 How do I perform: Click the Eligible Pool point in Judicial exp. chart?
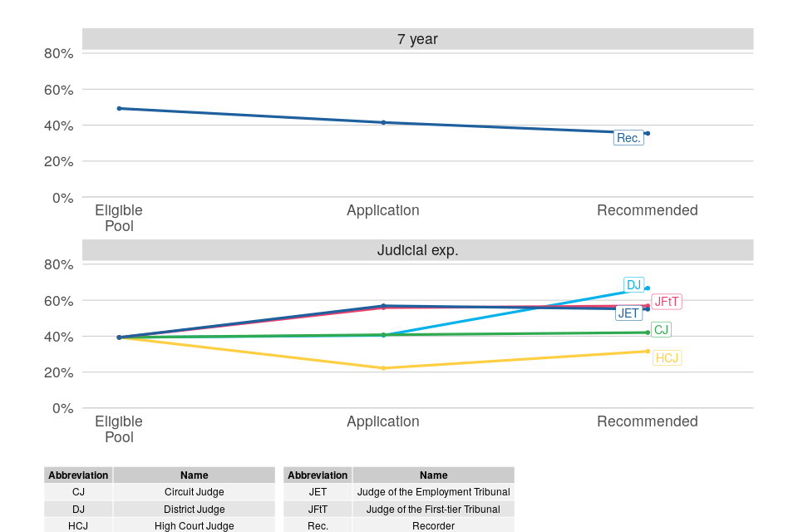click(119, 337)
